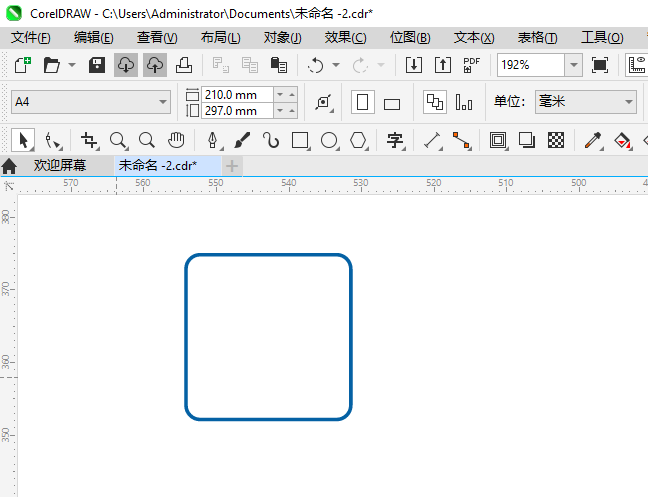Image resolution: width=648 pixels, height=497 pixels.
Task: Click the full-screen preview icon
Action: click(600, 65)
